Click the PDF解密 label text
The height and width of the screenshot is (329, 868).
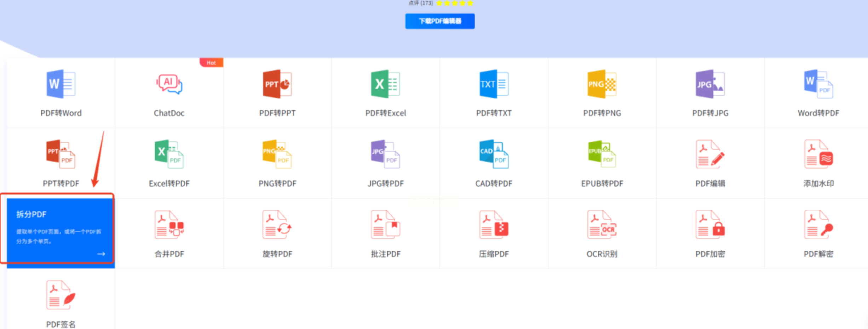pyautogui.click(x=818, y=254)
